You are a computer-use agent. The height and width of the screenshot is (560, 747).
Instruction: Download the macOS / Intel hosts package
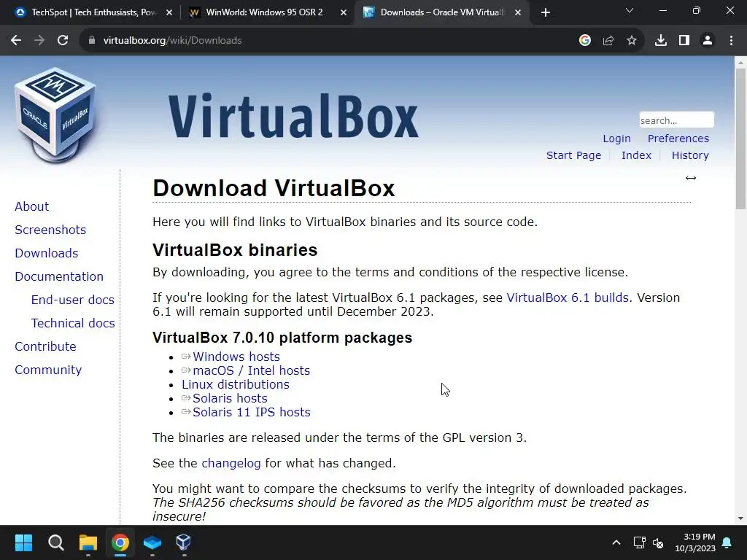point(251,370)
